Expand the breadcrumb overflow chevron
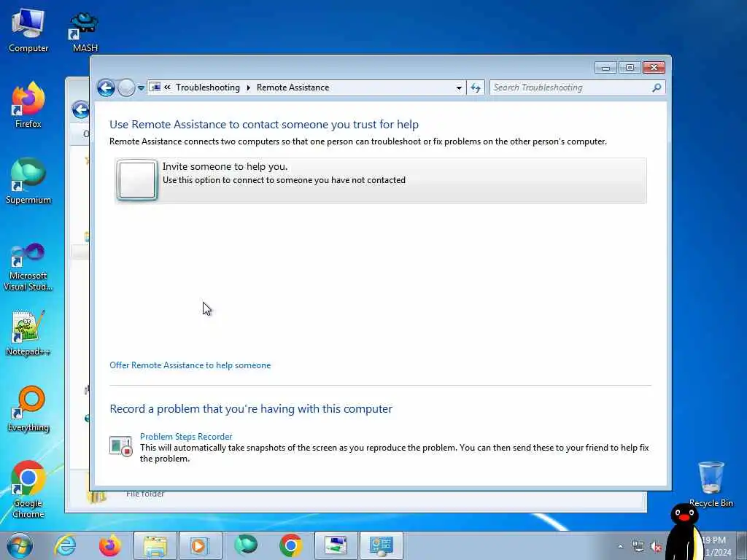The width and height of the screenshot is (747, 560). (x=167, y=87)
